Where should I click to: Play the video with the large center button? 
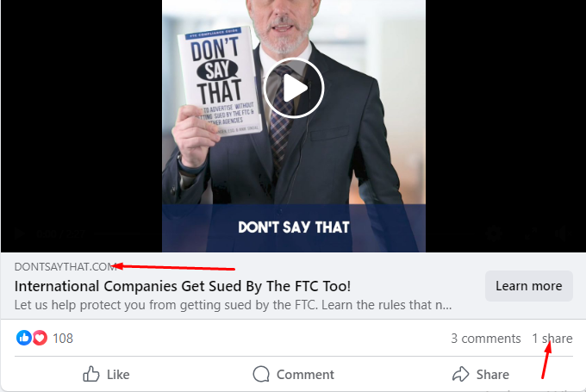293,88
